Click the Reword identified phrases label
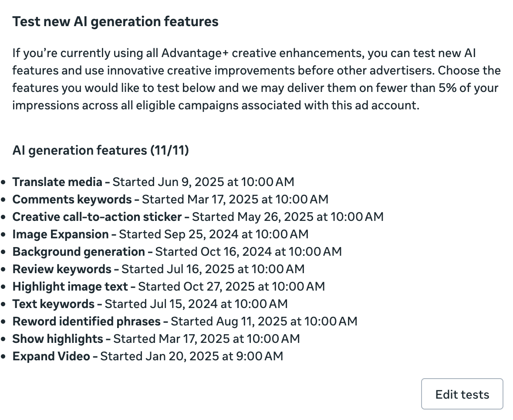 click(x=86, y=322)
